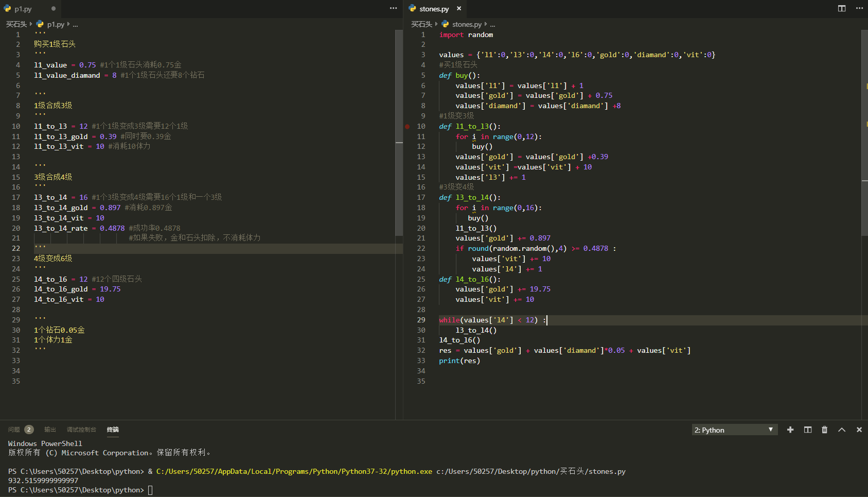Viewport: 868px width, 497px height.
Task: Switch to the 调试控制台 panel tab
Action: tap(81, 430)
